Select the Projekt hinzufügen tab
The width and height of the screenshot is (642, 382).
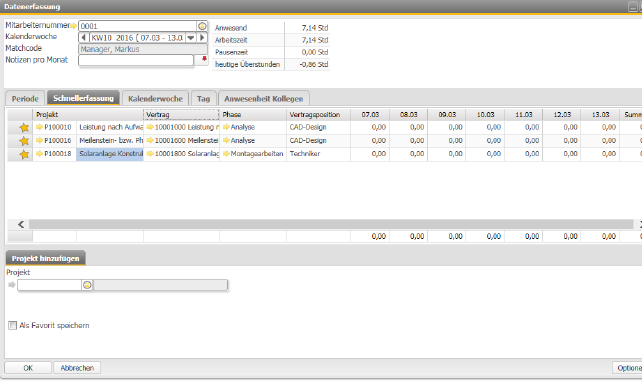click(45, 258)
